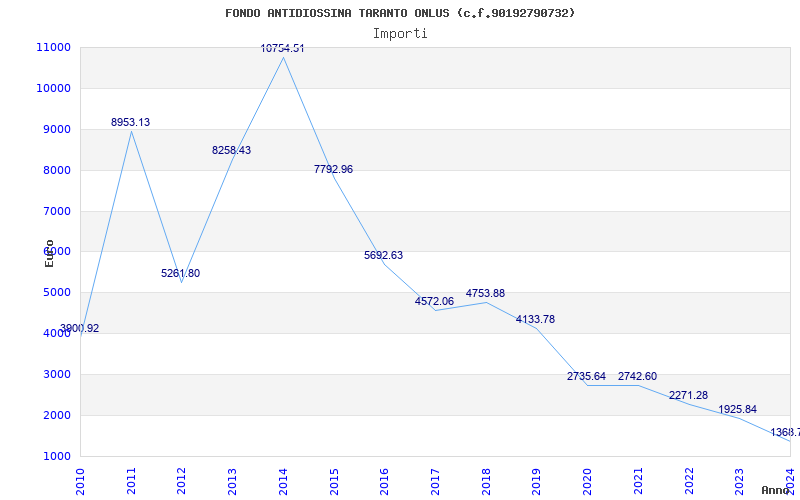
Task: Select the data label 1925.84
Action: [x=737, y=409]
